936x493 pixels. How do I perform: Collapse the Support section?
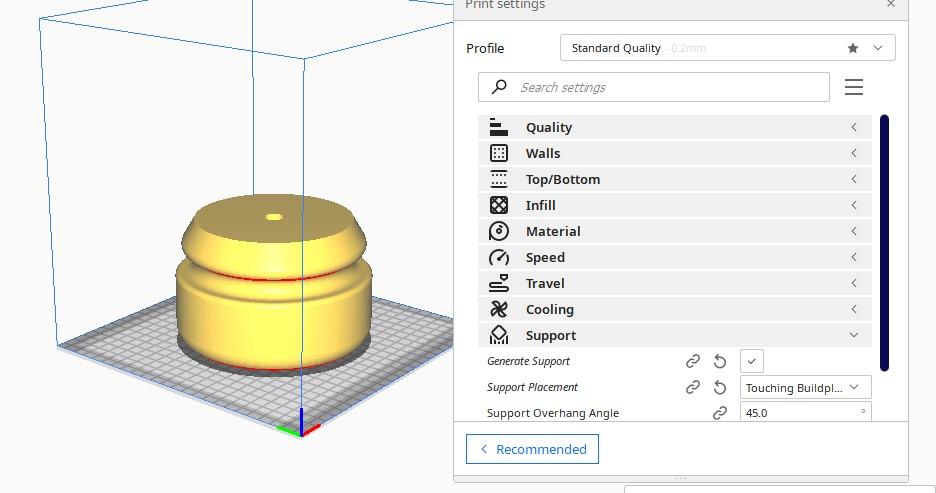pos(675,335)
